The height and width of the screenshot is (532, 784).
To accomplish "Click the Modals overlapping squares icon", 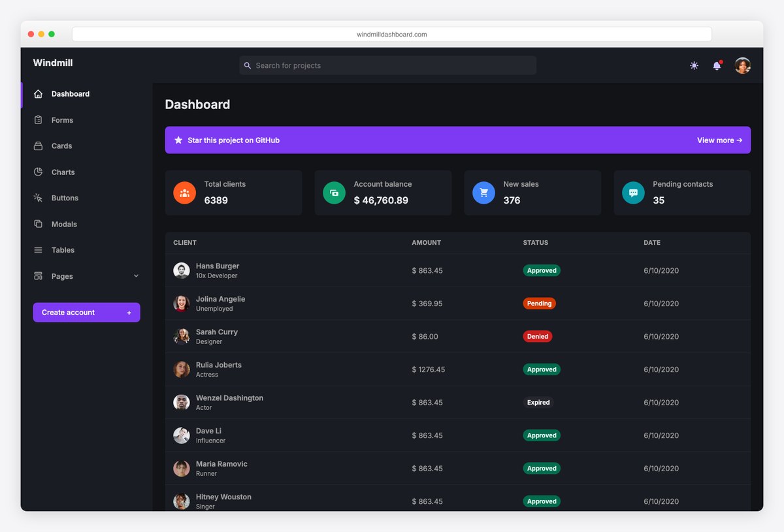I will [x=38, y=224].
